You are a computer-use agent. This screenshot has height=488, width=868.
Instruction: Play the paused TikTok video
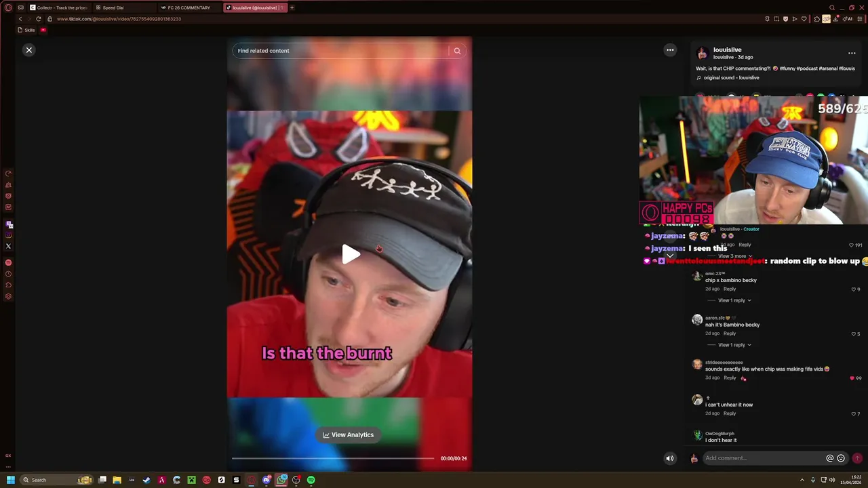tap(350, 254)
